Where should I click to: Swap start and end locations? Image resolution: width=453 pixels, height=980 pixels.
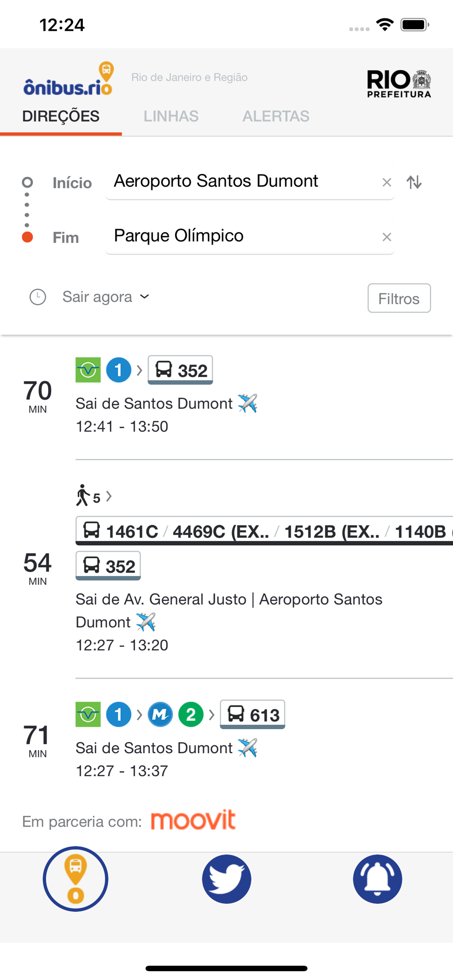coord(414,182)
